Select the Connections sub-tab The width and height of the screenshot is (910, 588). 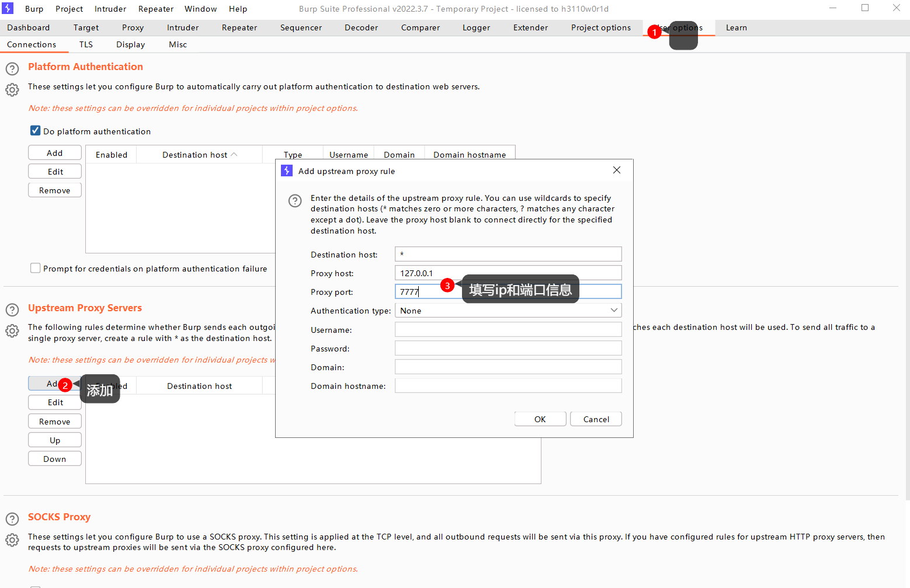point(32,44)
